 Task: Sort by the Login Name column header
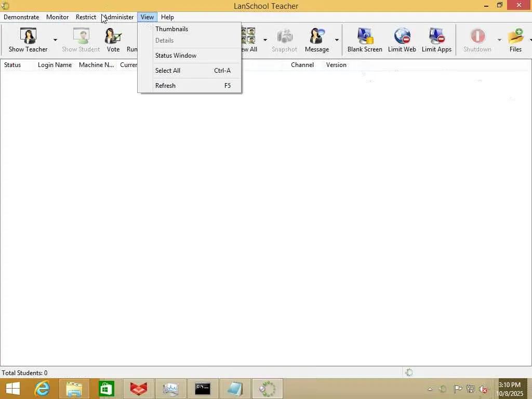(55, 65)
